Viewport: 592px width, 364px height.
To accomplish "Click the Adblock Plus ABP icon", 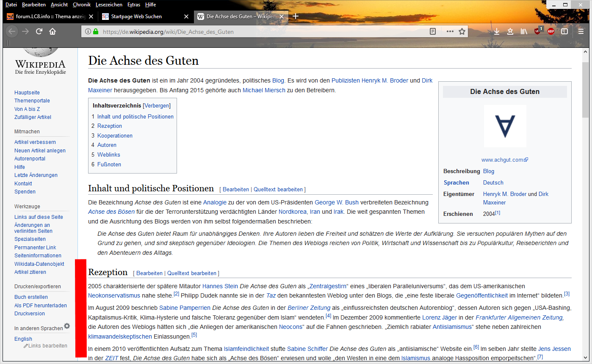I will click(551, 31).
